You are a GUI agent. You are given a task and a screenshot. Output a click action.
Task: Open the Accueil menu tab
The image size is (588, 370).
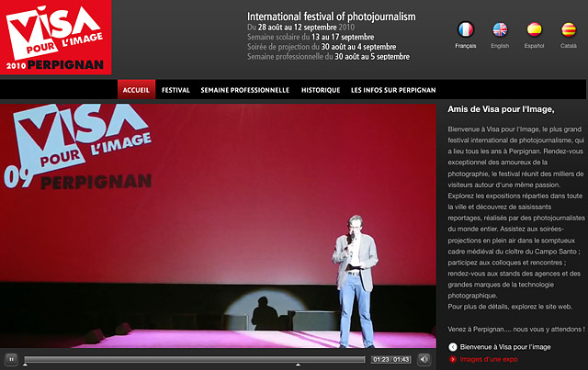tap(136, 90)
